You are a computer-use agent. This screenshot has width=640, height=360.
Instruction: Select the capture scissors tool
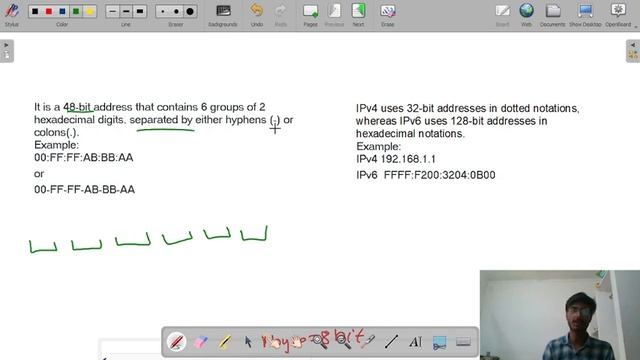(x=439, y=342)
